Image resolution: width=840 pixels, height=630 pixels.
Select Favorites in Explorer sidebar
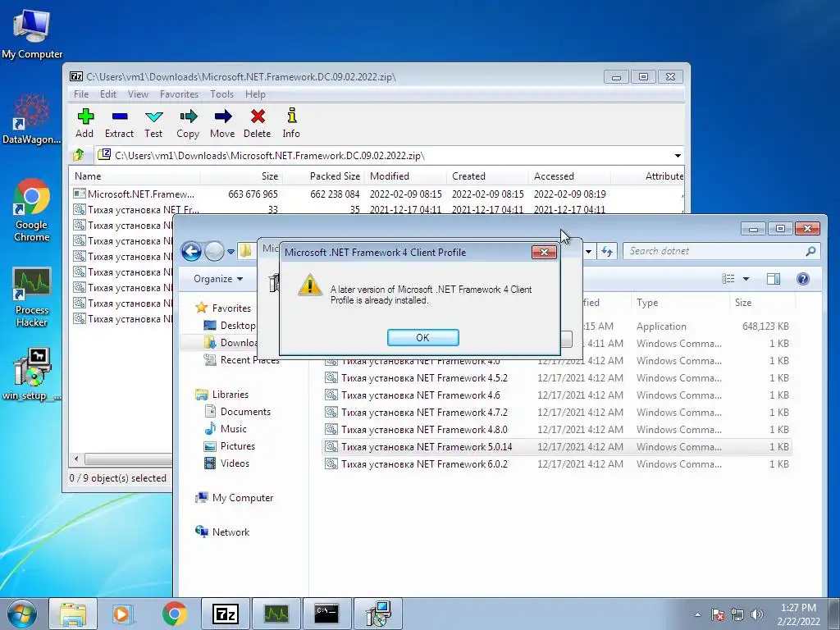[223, 308]
